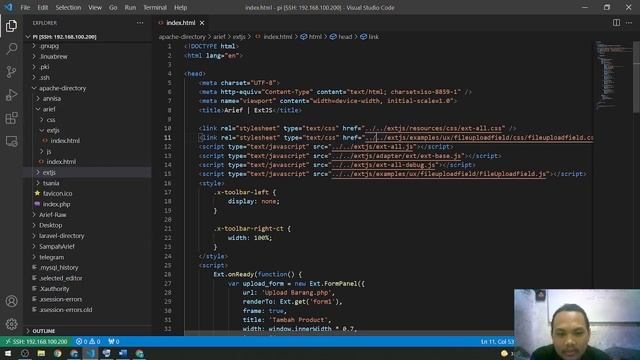
Task: Click the link breadcrumb segment
Action: 373,37
